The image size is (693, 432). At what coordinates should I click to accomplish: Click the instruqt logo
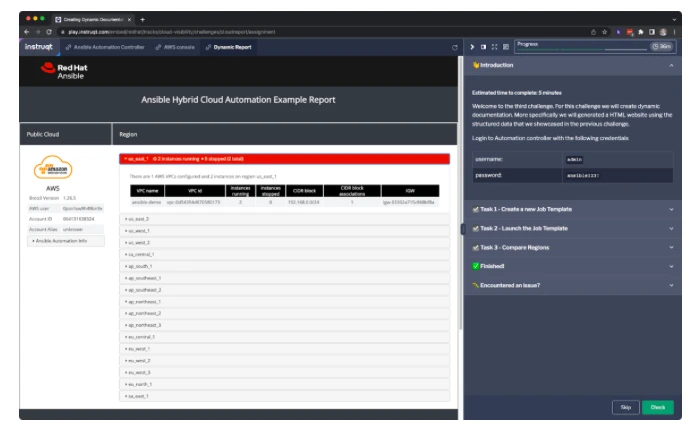pyautogui.click(x=39, y=47)
